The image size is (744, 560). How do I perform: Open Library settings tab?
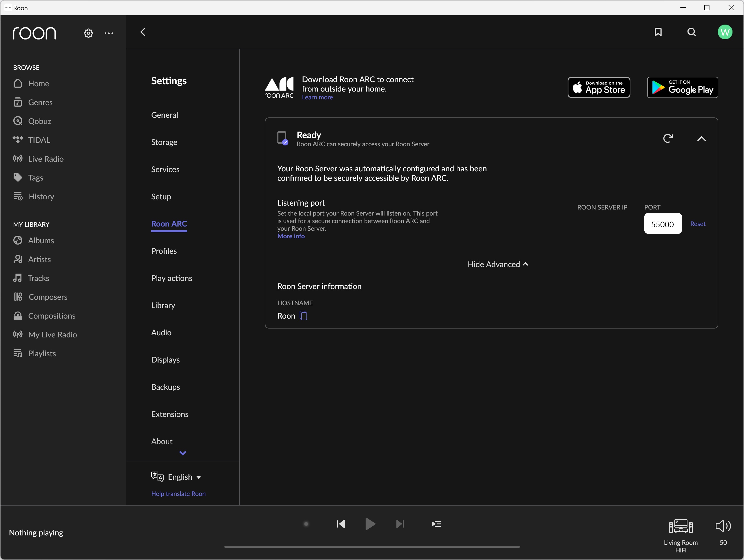click(163, 306)
